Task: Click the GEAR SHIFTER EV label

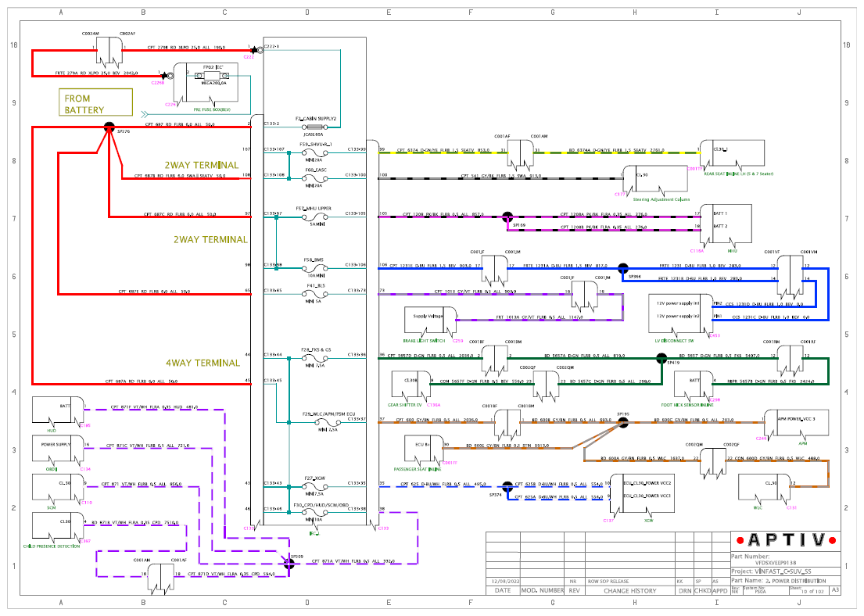Action: click(404, 405)
